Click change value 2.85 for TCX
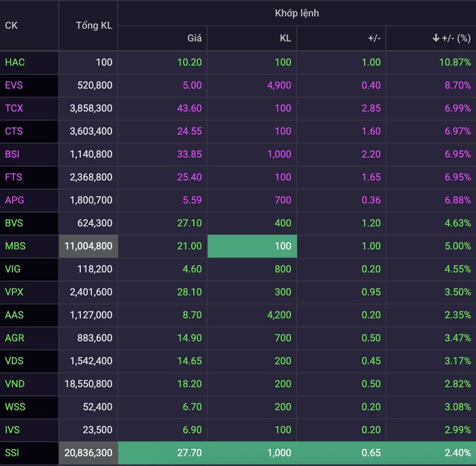 (371, 108)
